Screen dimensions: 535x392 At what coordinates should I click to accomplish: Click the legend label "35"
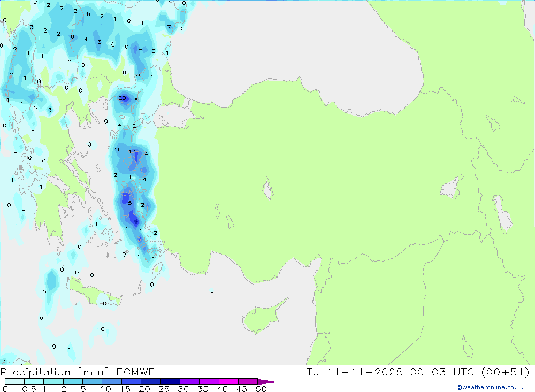[203, 389]
